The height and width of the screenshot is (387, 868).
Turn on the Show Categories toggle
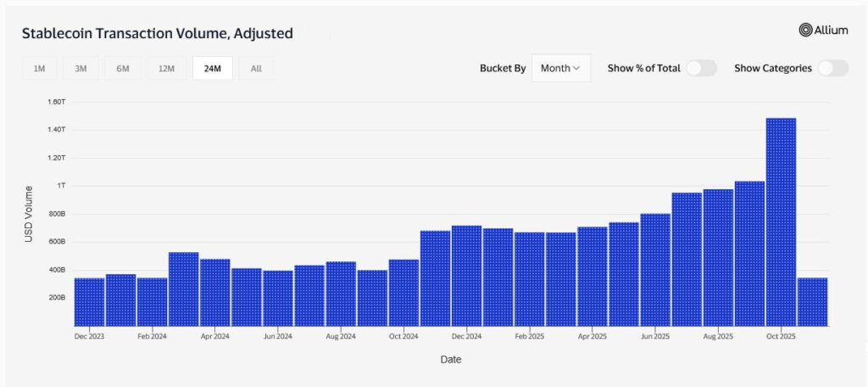(x=832, y=68)
